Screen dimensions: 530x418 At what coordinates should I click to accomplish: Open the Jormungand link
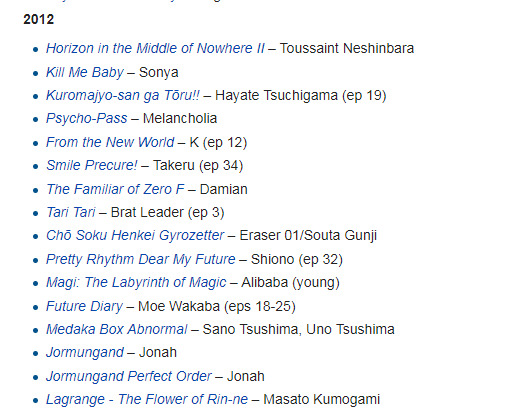tap(85, 353)
